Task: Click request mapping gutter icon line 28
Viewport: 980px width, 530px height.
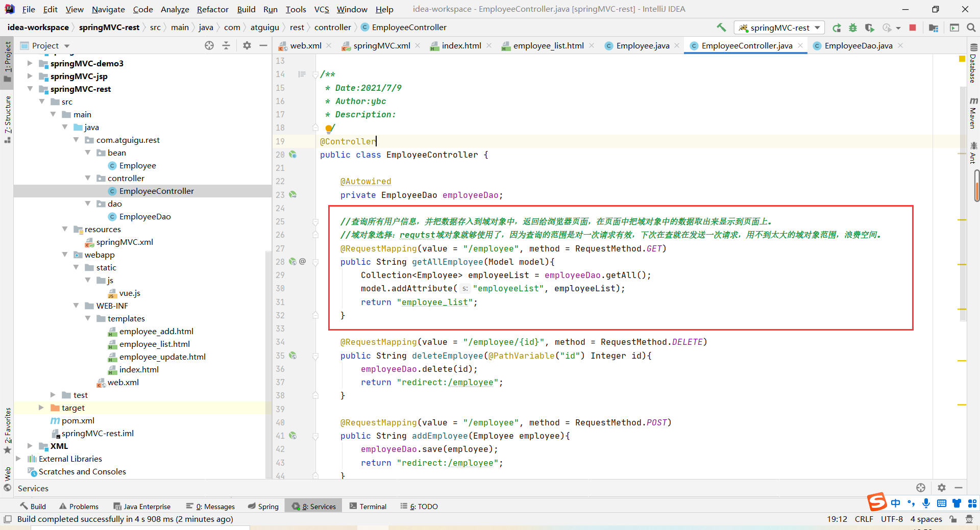Action: (293, 262)
